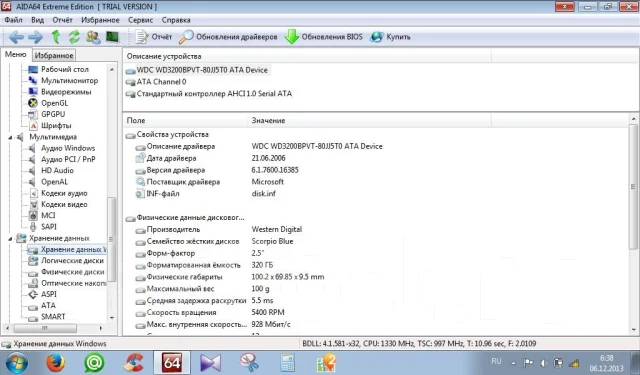The image size is (640, 375).
Task: Select Шрифты in the tree
Action: pos(56,126)
